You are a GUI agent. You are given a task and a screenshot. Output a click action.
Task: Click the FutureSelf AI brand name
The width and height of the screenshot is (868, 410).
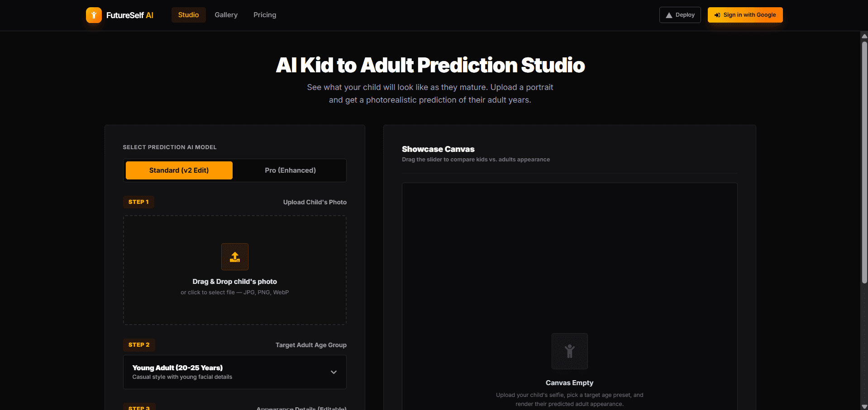tap(130, 15)
